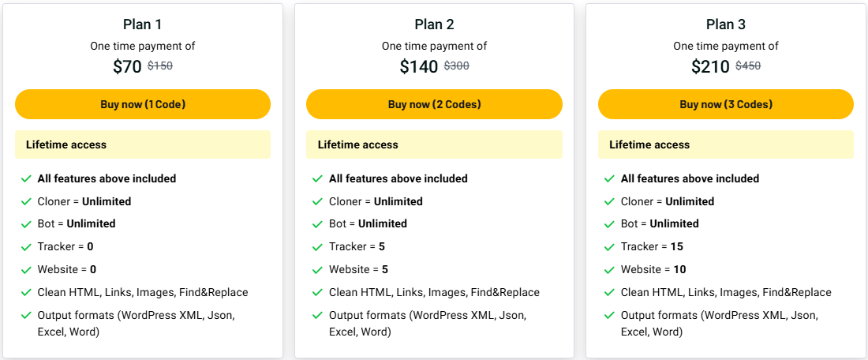Click the Plan 2 heading

[434, 24]
